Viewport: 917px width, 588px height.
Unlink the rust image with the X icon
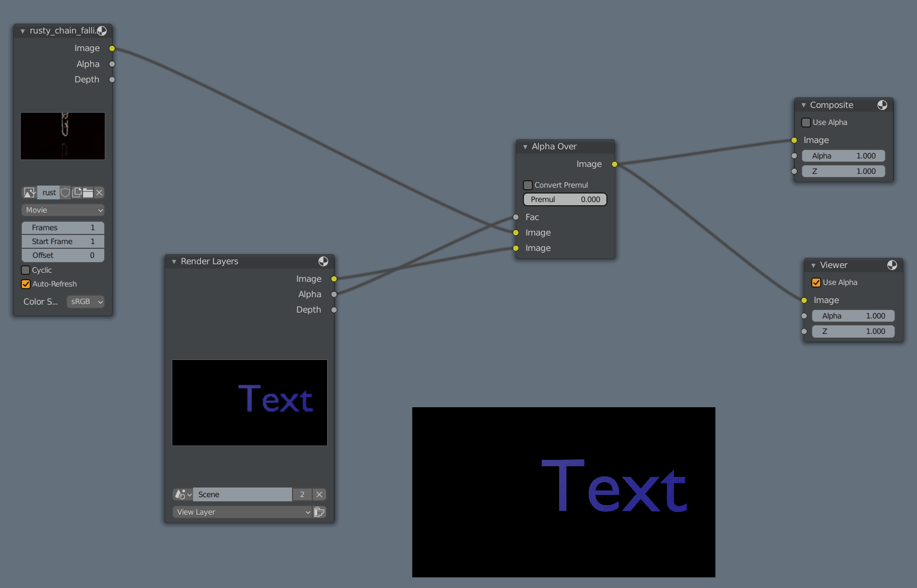[x=99, y=192]
